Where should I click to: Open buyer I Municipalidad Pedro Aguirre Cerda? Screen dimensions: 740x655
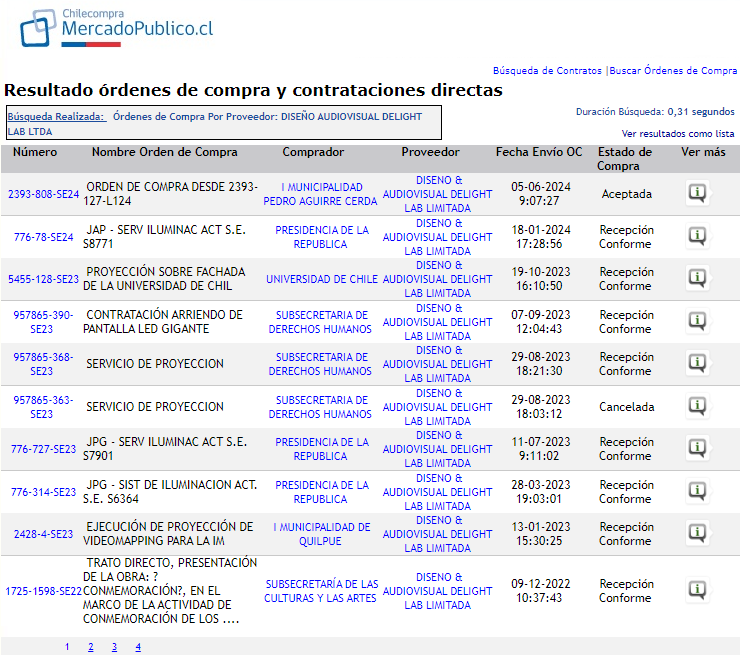tap(320, 194)
